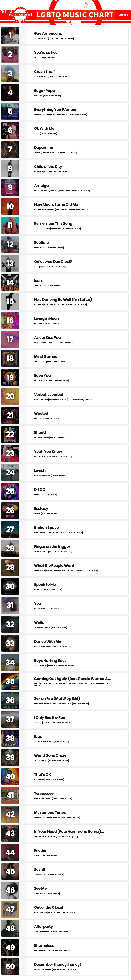Open the Sugar Papa chart entry title

coord(44,91)
